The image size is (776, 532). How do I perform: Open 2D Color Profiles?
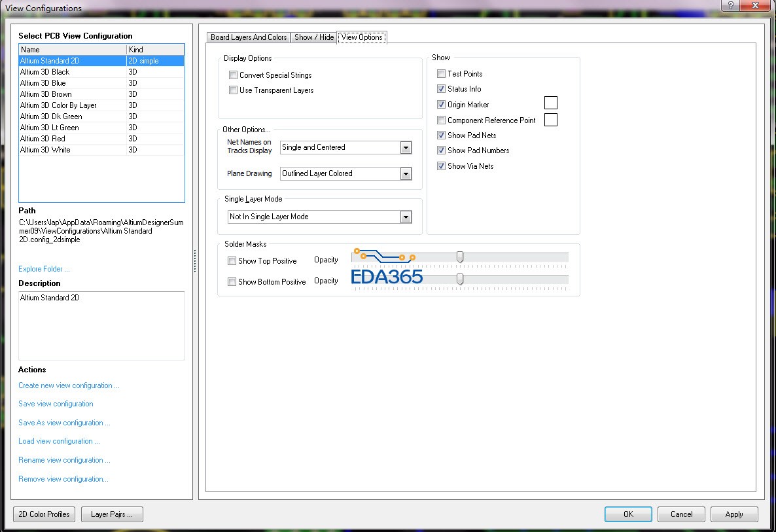tap(44, 514)
